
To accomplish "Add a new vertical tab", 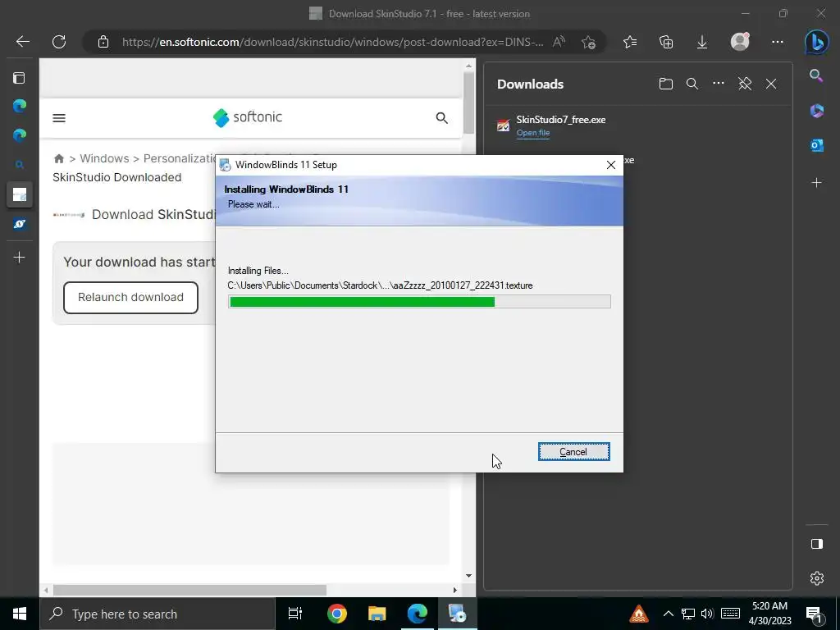I will (20, 258).
